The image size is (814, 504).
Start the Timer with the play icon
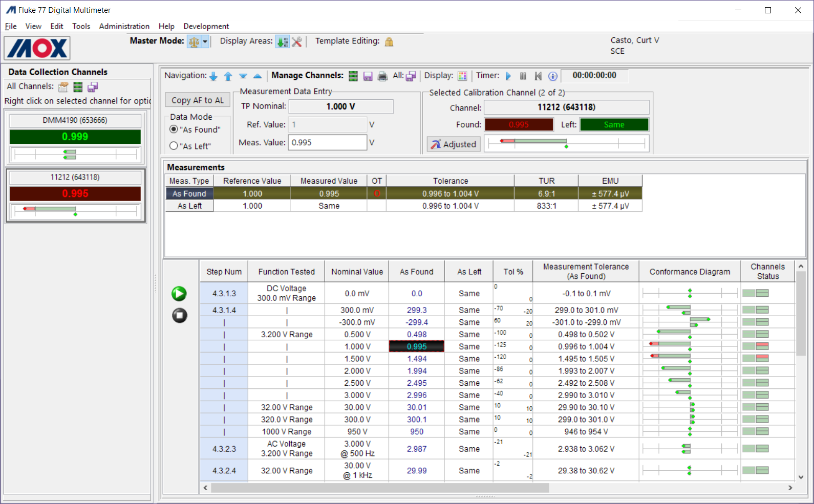pos(508,76)
